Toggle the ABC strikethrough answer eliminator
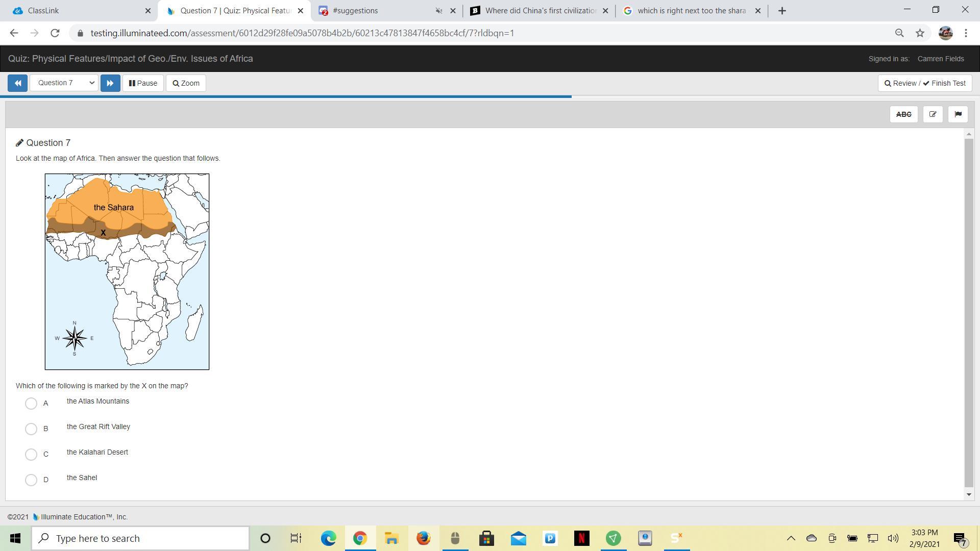Image resolution: width=980 pixels, height=551 pixels. point(903,114)
